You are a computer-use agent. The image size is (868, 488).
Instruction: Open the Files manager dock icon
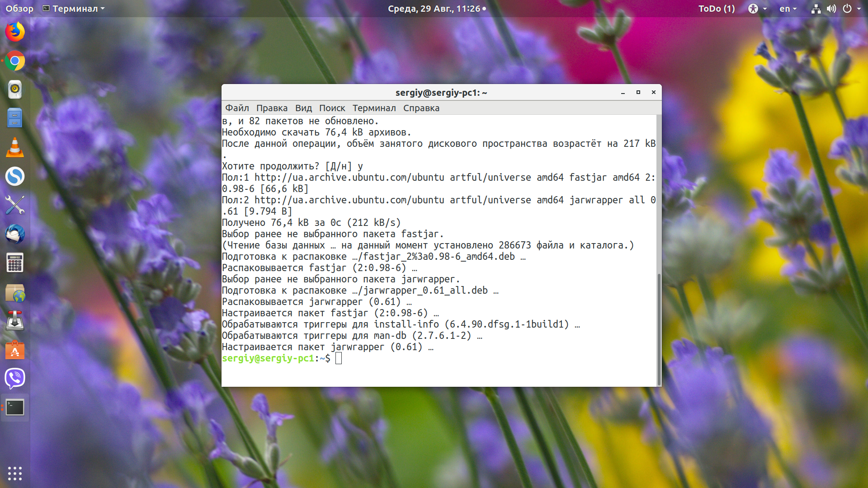pyautogui.click(x=15, y=118)
